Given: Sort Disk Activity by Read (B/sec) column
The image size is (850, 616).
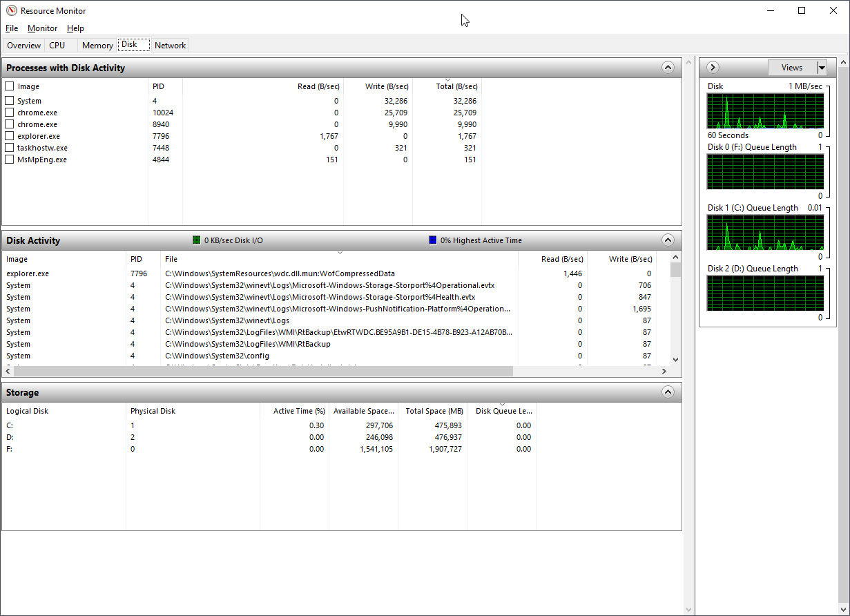Looking at the screenshot, I should point(552,259).
